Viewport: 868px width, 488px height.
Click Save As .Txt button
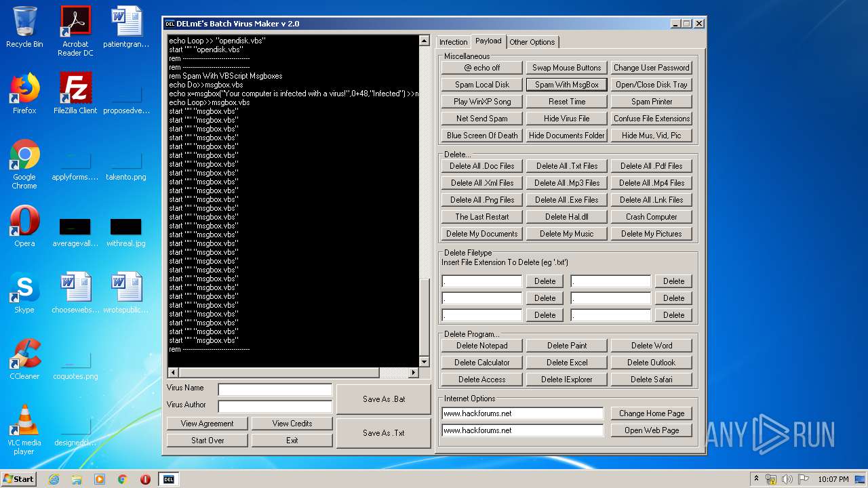384,433
